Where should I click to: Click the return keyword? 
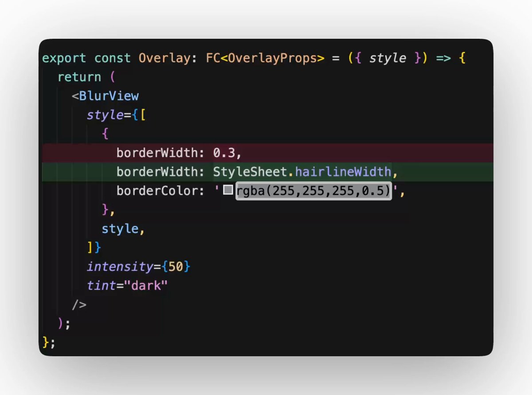click(79, 77)
